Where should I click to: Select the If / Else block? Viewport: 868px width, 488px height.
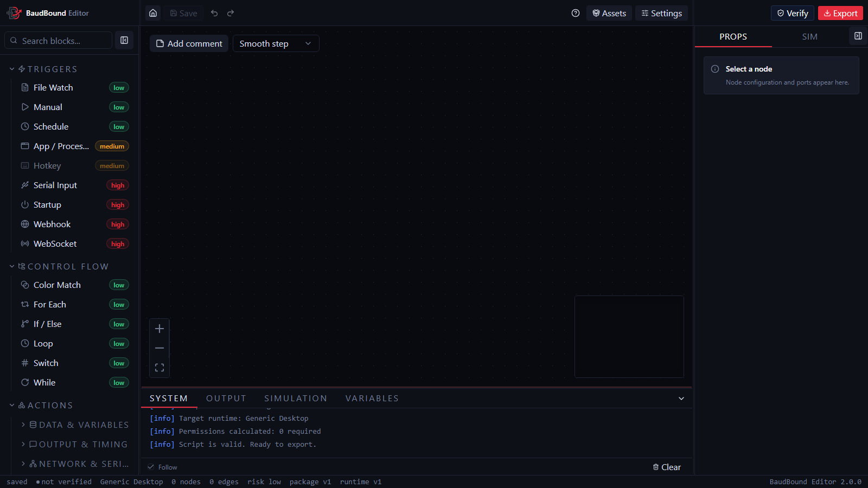coord(75,324)
